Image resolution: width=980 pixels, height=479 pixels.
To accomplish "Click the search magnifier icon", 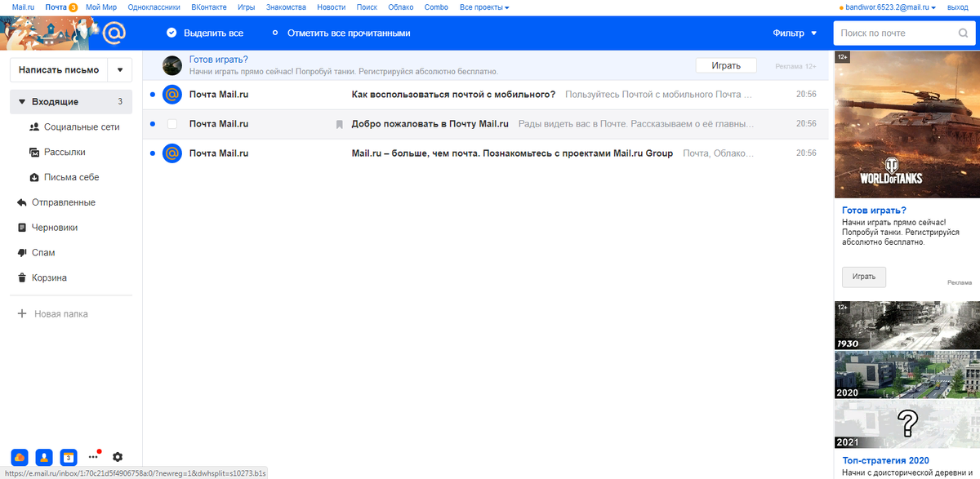I will click(963, 33).
